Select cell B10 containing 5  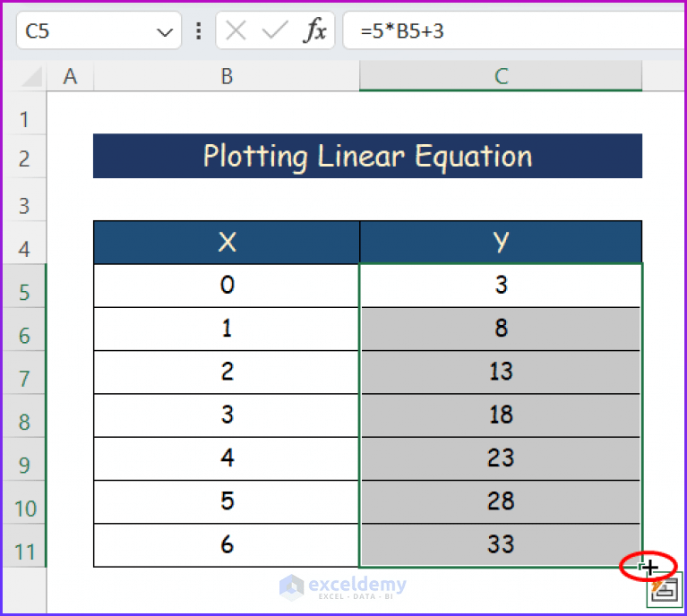227,501
